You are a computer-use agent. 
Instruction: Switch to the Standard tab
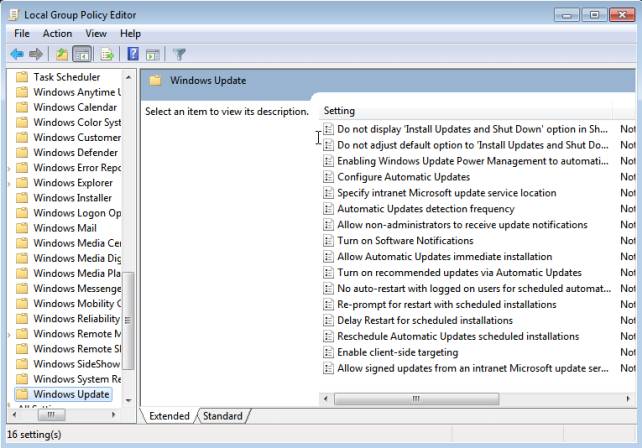[223, 416]
